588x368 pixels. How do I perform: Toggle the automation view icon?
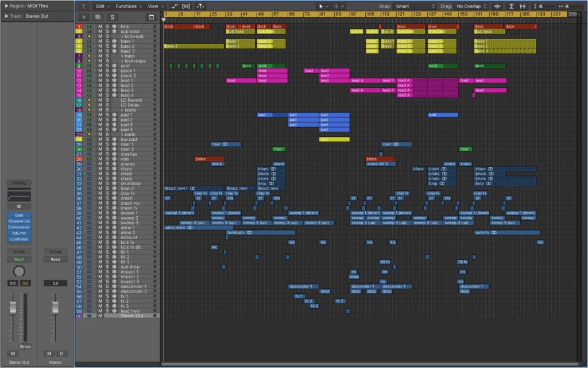(175, 6)
